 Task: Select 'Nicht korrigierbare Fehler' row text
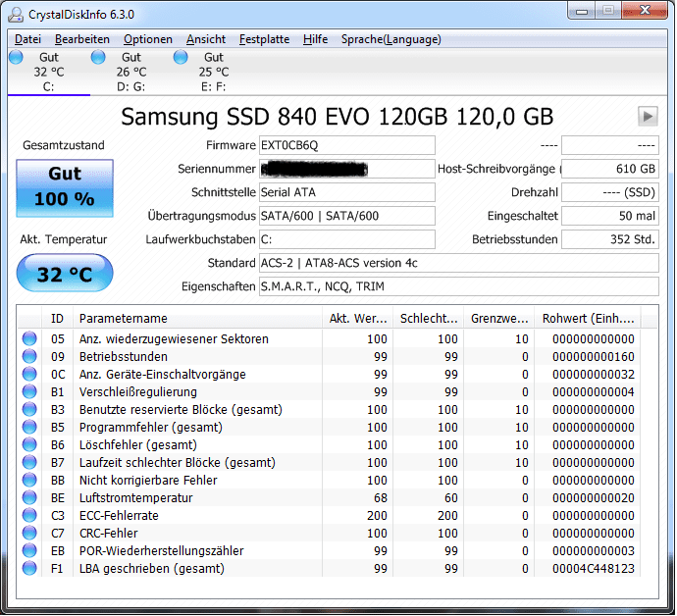[x=148, y=481]
